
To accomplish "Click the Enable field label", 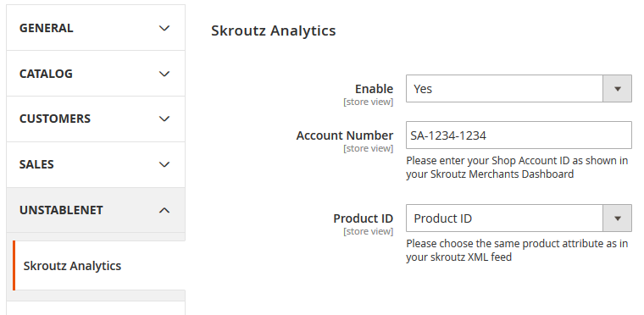I will 374,89.
